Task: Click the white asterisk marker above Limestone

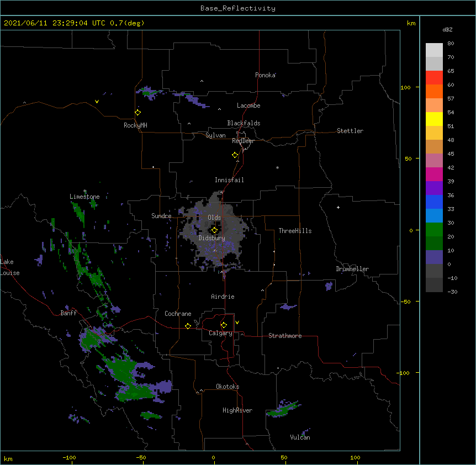Action: [x=85, y=191]
